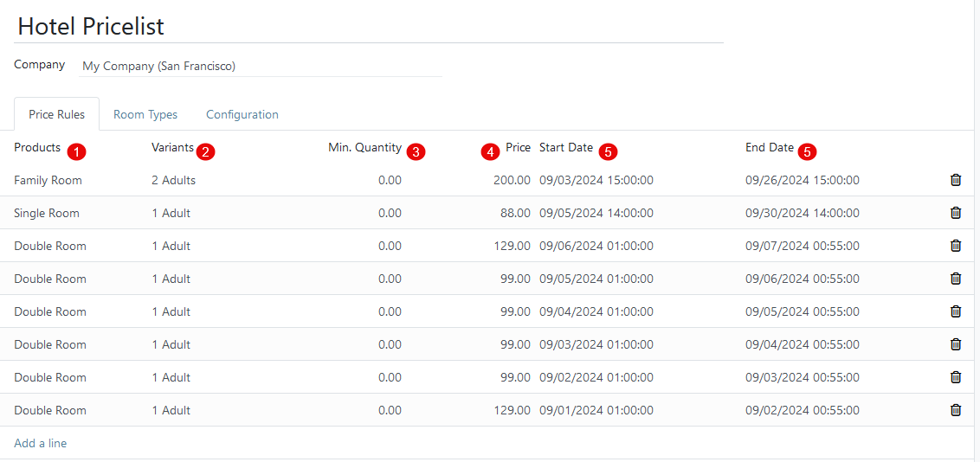The width and height of the screenshot is (980, 462).
Task: Sort by the Products column header
Action: 37,148
